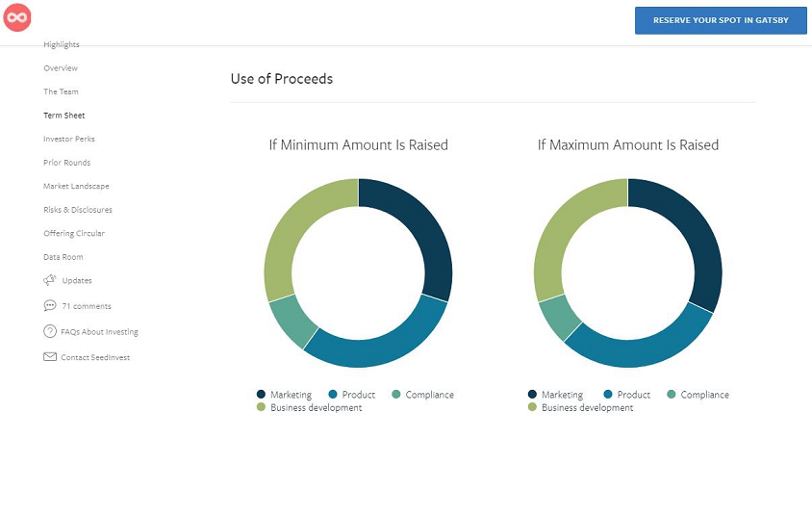Open Investor Perks section

69,140
